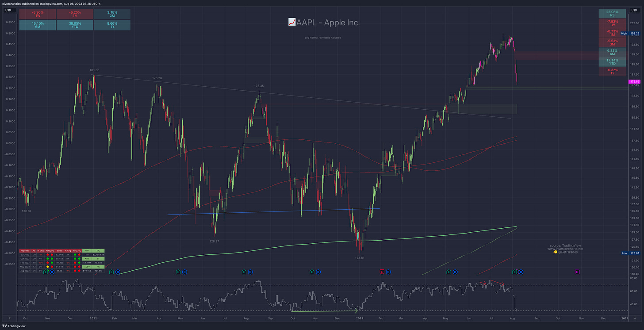Viewport: 644px width, 330px height.
Task: Click the red earnings E marker near February 2023
Action: pyautogui.click(x=383, y=272)
